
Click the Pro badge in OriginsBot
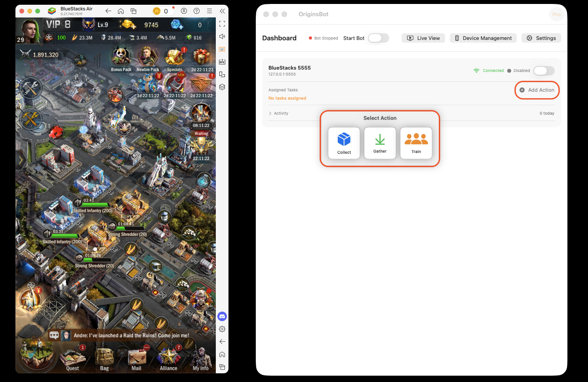pos(556,14)
